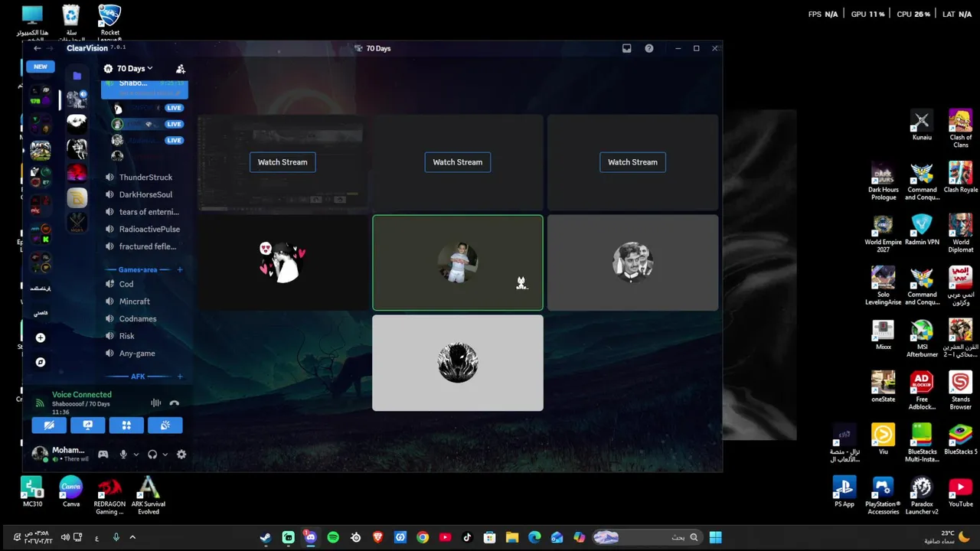
Task: Click the NEW badge in server list
Action: pyautogui.click(x=40, y=67)
